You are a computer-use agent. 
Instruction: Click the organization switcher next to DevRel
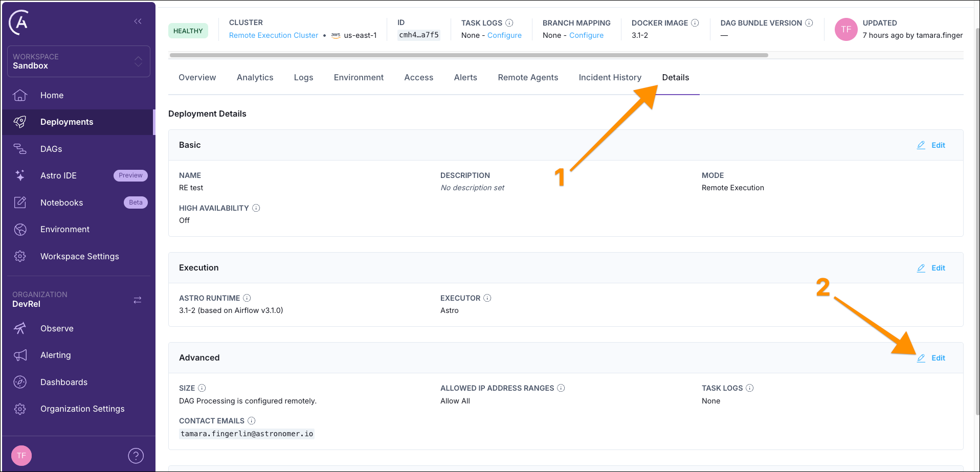click(137, 300)
